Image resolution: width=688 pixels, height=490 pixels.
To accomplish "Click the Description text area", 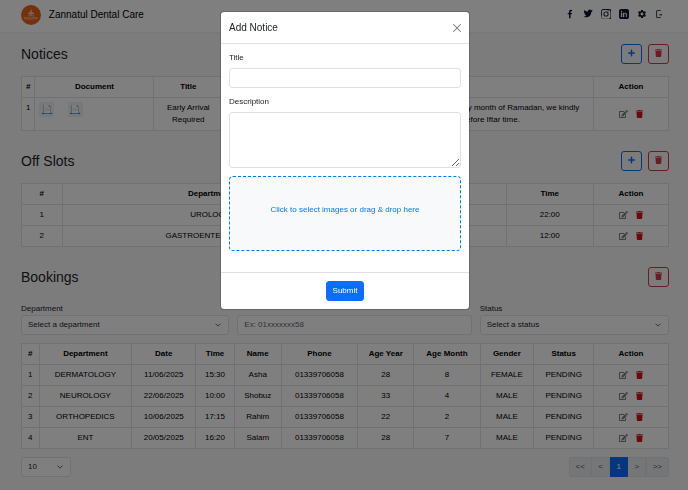I will click(345, 140).
